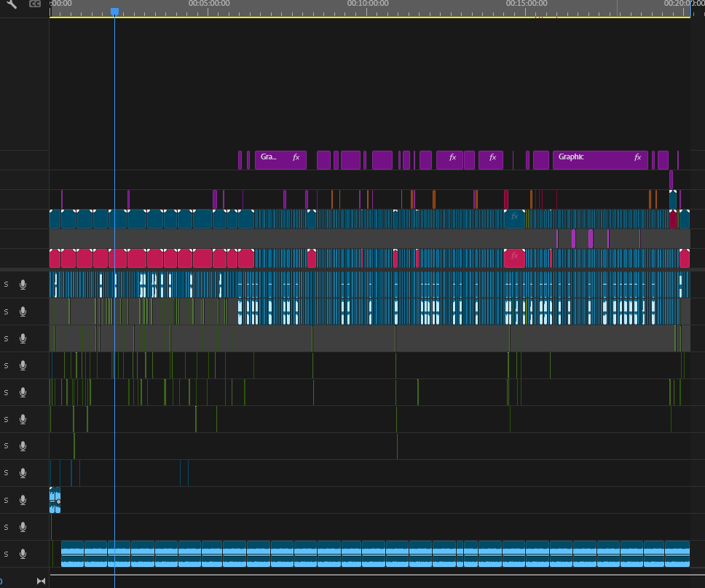
Task: Select the purple clip labeled "Gra..."
Action: [x=280, y=160]
